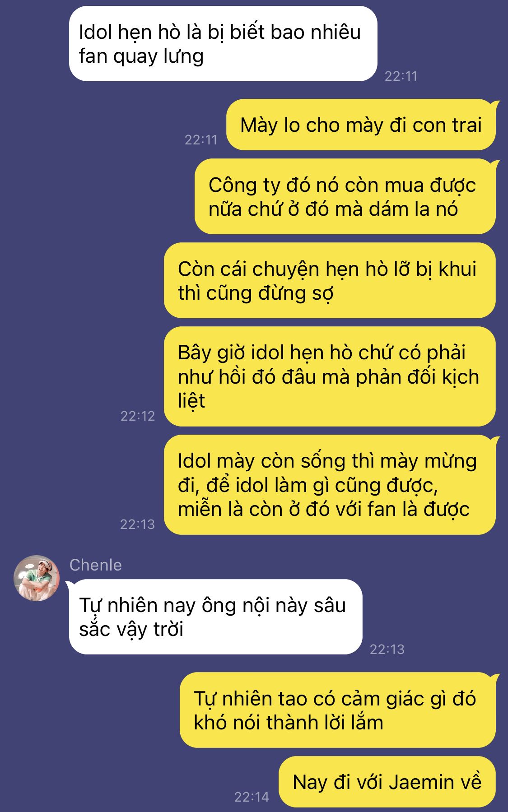508x812 pixels.
Task: Tap message 'Còn cái chuyện hẹn hò lỡ bị khui'
Action: pos(330,280)
